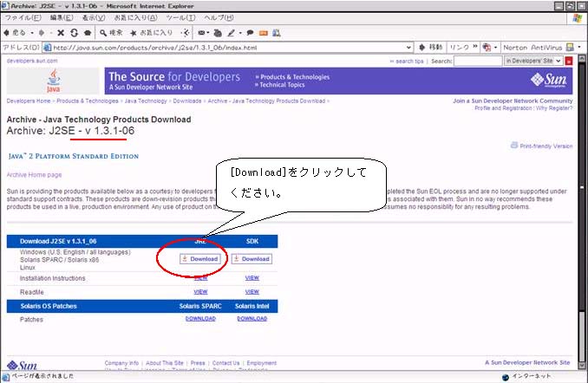The height and width of the screenshot is (383, 588).
Task: Go to the Home page icon
Action: (88, 32)
